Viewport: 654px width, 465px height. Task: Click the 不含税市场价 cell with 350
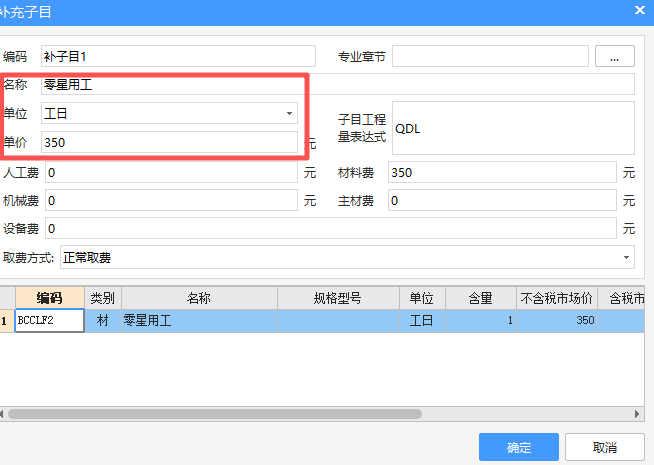(557, 320)
